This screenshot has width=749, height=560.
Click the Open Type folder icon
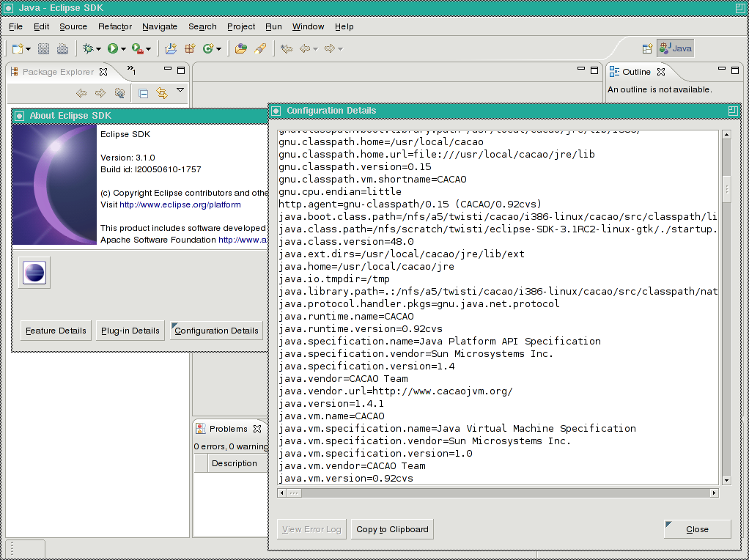241,48
